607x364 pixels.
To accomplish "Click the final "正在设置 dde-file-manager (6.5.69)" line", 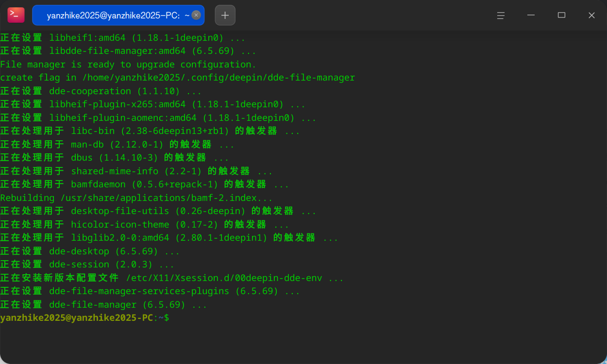I will tap(104, 305).
